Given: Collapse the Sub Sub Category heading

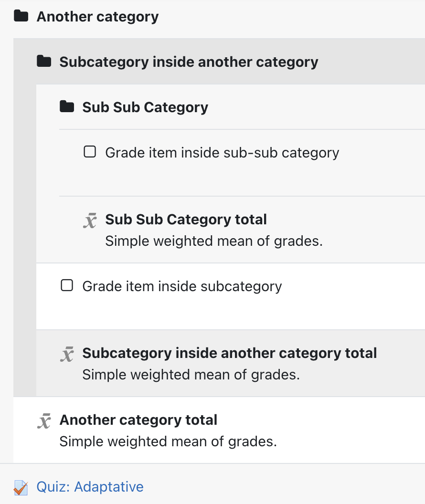Looking at the screenshot, I should point(145,107).
